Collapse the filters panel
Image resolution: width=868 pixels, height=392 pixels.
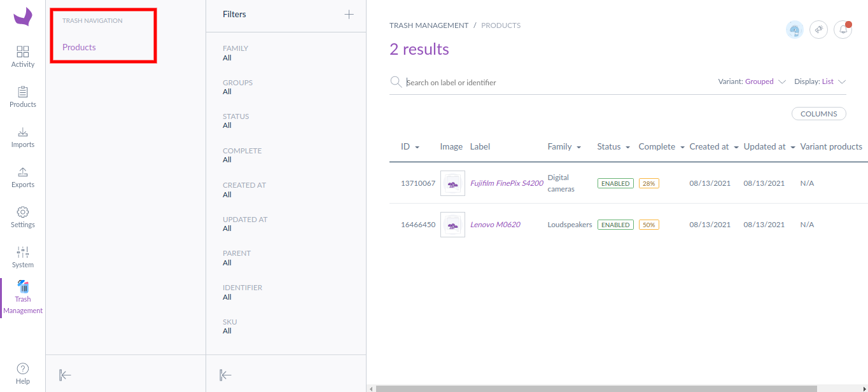pyautogui.click(x=225, y=375)
